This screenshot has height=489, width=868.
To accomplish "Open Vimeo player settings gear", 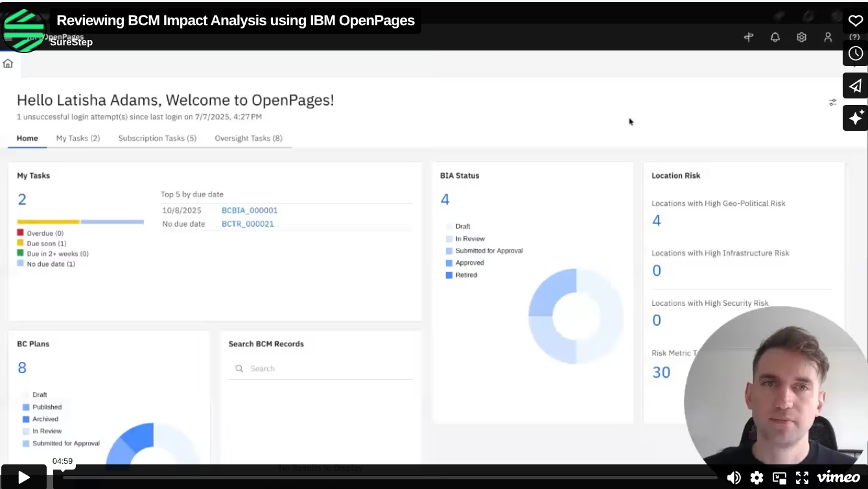I will pos(757,478).
